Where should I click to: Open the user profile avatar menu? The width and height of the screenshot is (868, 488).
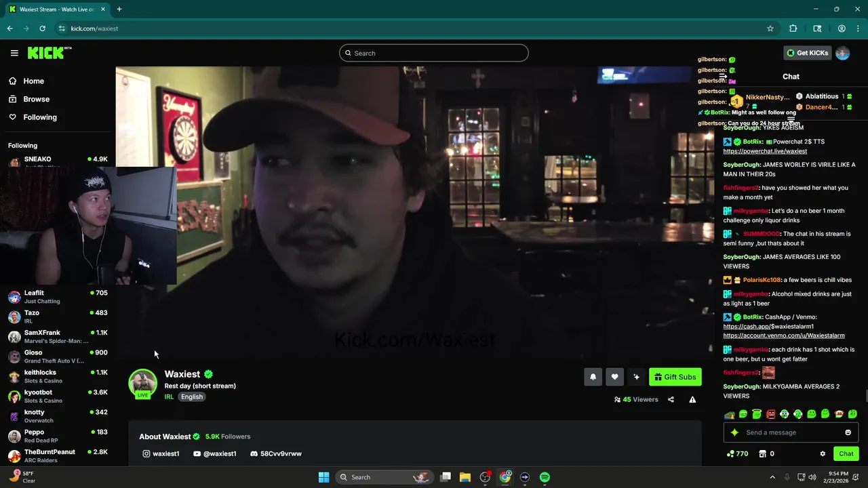[x=843, y=53]
